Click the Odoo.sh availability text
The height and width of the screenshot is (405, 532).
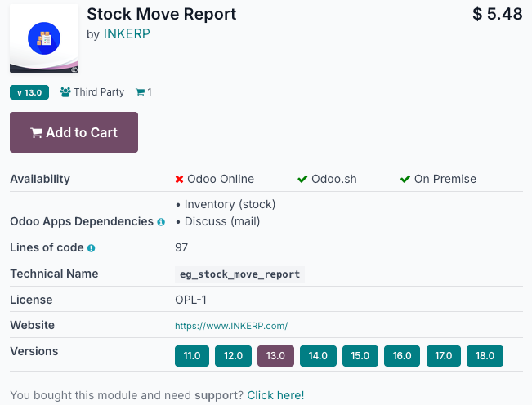pyautogui.click(x=334, y=179)
